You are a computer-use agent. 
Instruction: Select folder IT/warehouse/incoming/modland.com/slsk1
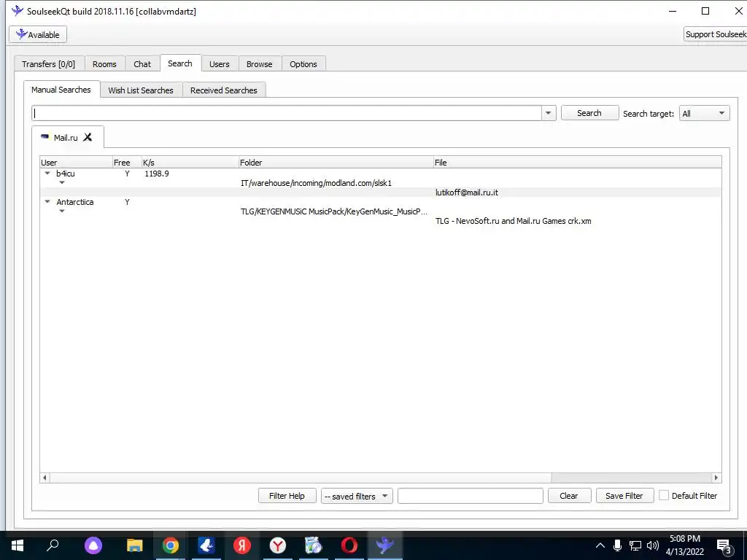[316, 183]
